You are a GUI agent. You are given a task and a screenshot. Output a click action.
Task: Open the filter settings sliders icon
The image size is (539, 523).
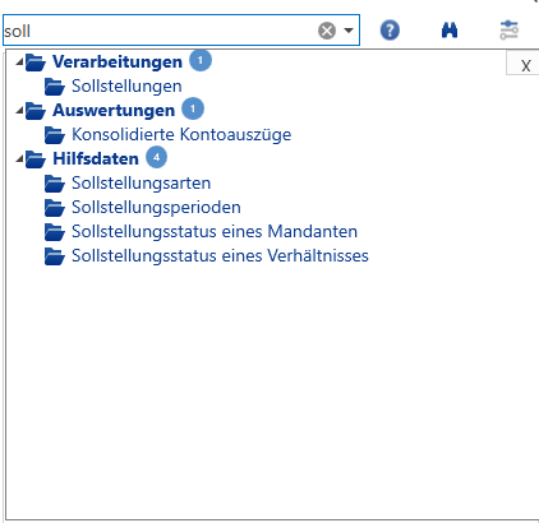tap(509, 30)
